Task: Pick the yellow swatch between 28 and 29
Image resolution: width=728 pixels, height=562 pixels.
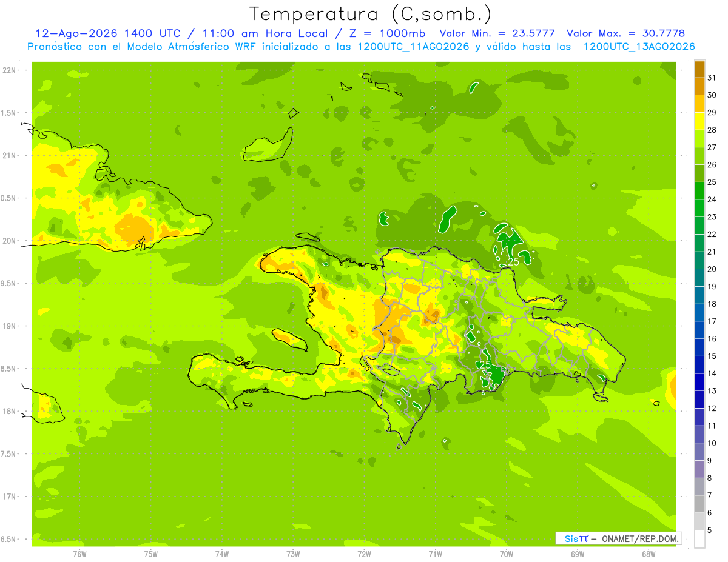Action: pyautogui.click(x=699, y=121)
